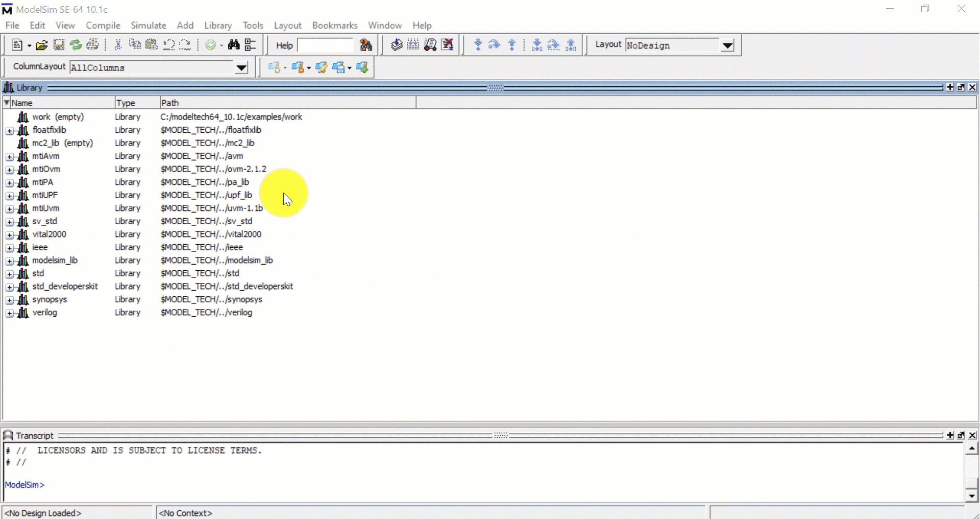Open the Library menu
Screen dimensions: 980x519
(x=218, y=26)
